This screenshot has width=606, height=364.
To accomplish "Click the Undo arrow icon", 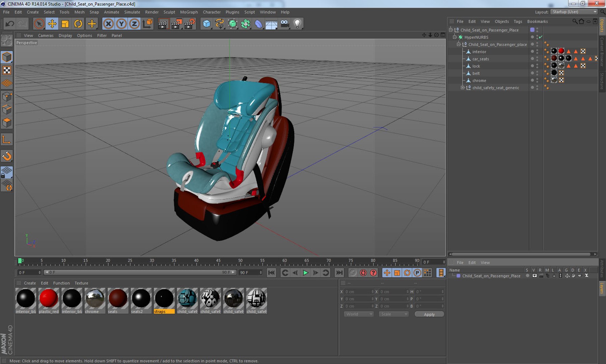I will (10, 24).
